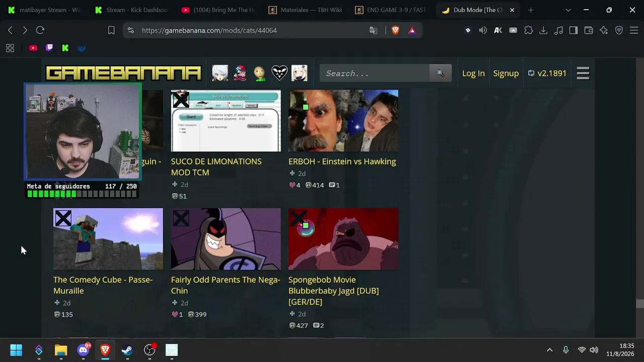
Task: Bookmark this page
Action: [x=111, y=30]
